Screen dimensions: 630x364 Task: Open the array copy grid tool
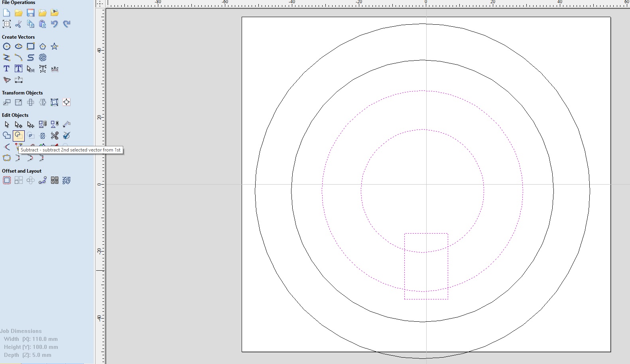pyautogui.click(x=18, y=180)
